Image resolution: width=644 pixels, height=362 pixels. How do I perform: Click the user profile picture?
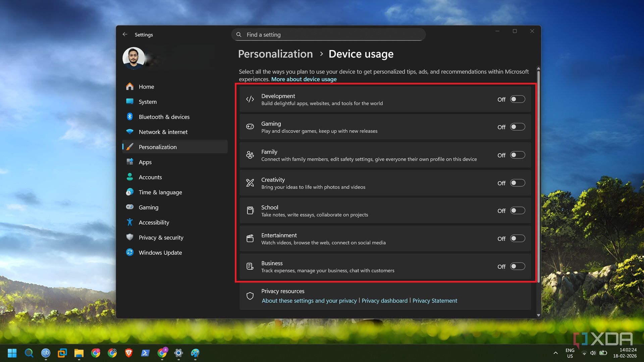[x=134, y=58]
